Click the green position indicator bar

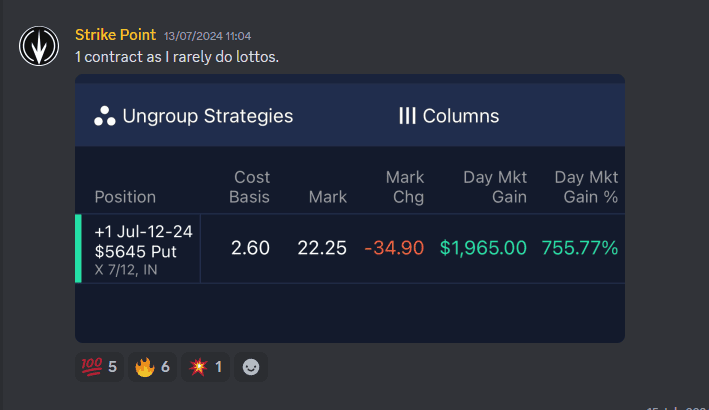point(78,248)
